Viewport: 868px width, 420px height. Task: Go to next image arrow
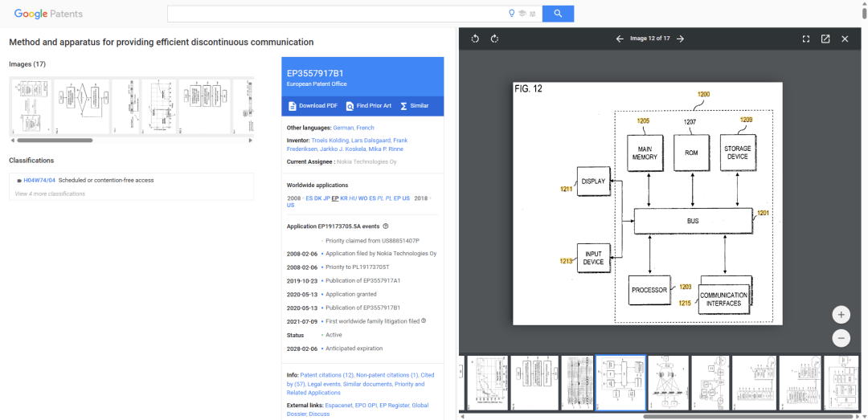(x=680, y=39)
